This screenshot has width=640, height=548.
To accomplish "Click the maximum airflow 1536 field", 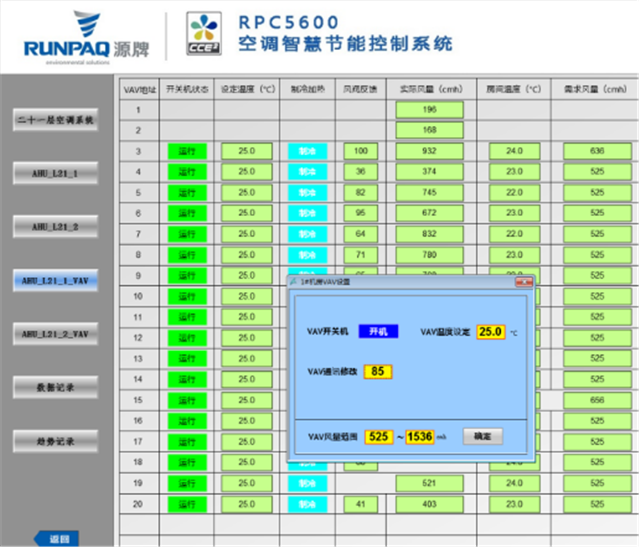I will (420, 437).
